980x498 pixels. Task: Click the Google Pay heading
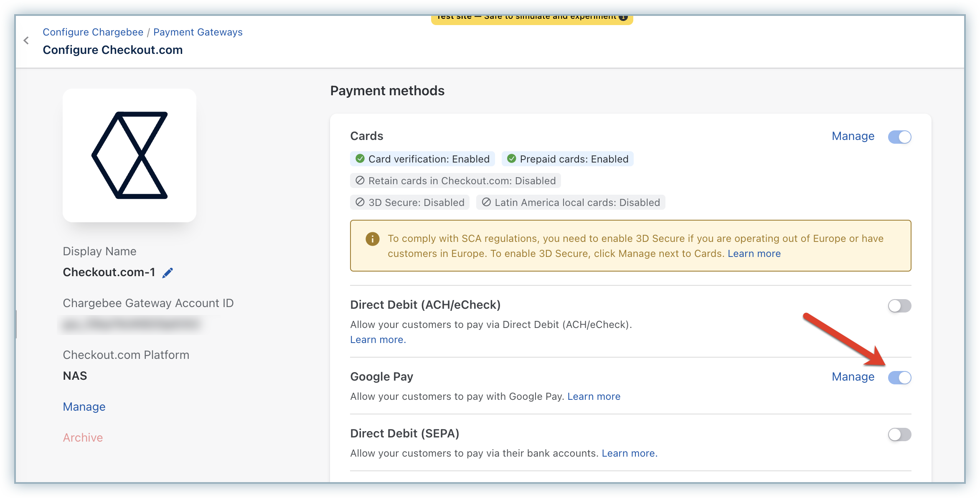point(382,377)
